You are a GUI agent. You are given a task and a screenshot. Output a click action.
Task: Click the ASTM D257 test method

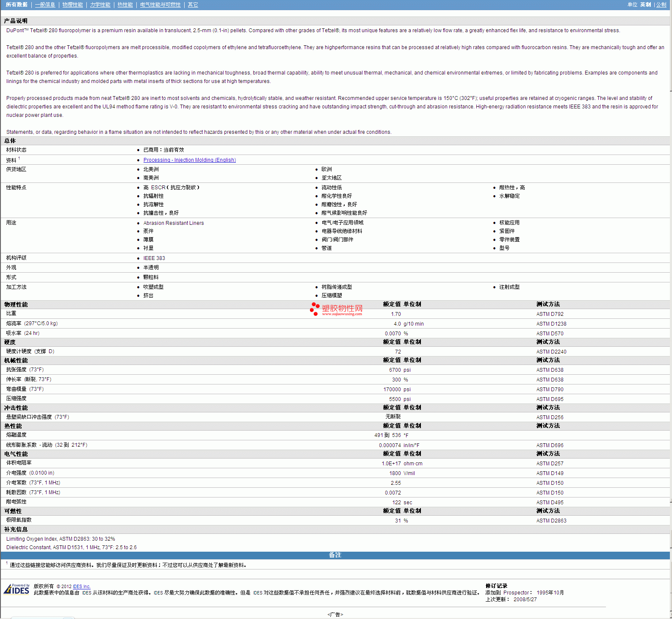pyautogui.click(x=550, y=464)
